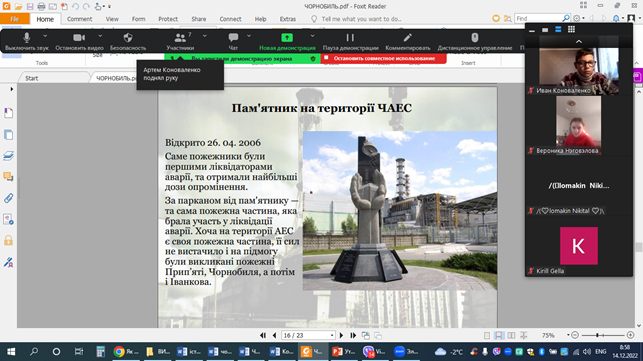
Task: Switch to the View ribbon tab
Action: click(x=112, y=19)
